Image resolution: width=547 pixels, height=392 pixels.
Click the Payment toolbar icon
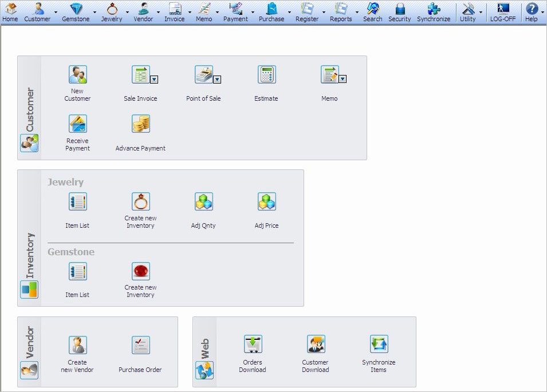point(235,12)
